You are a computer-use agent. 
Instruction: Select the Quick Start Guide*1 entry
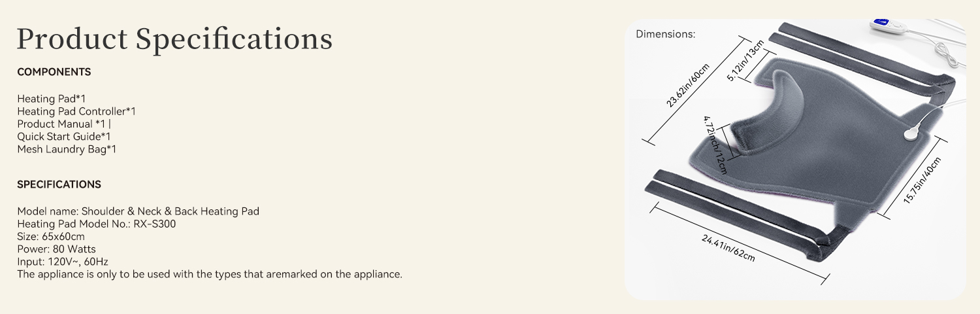pyautogui.click(x=63, y=136)
